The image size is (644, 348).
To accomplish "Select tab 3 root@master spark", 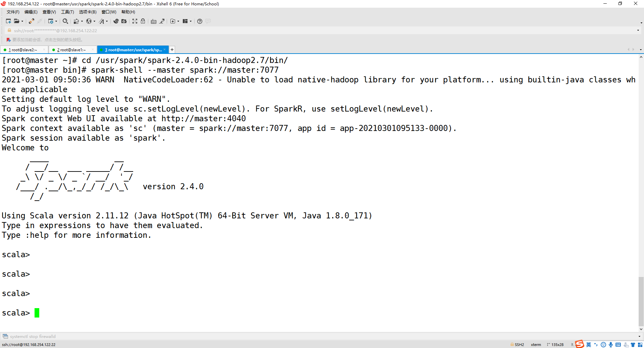I will pos(133,50).
